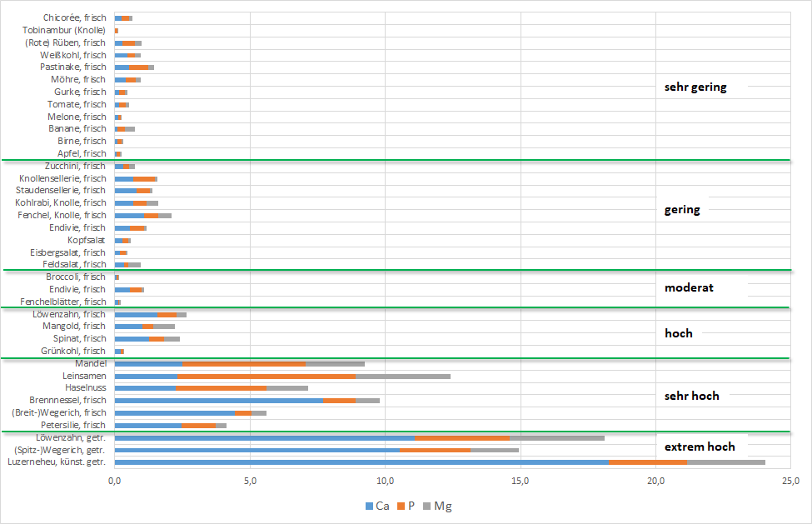
Task: Click the 'Eisbergsalat, frisch' label
Action: [67, 252]
